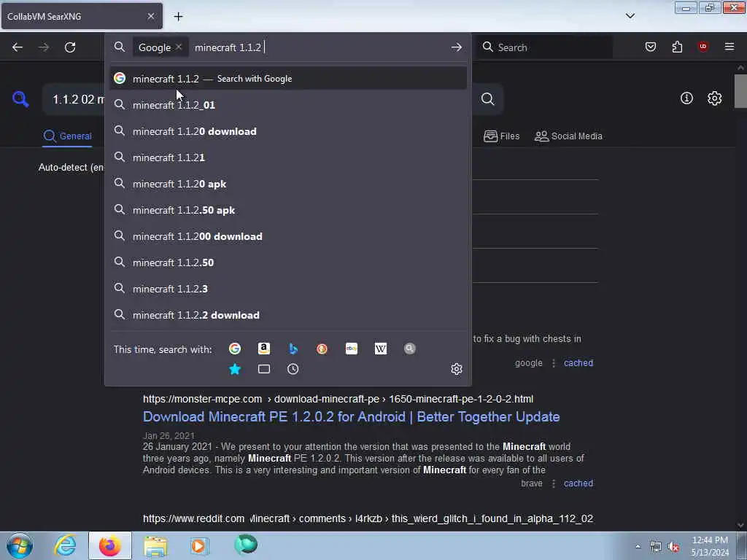This screenshot has height=560, width=747.
Task: Search this time with Wikipedia icon
Action: (381, 349)
